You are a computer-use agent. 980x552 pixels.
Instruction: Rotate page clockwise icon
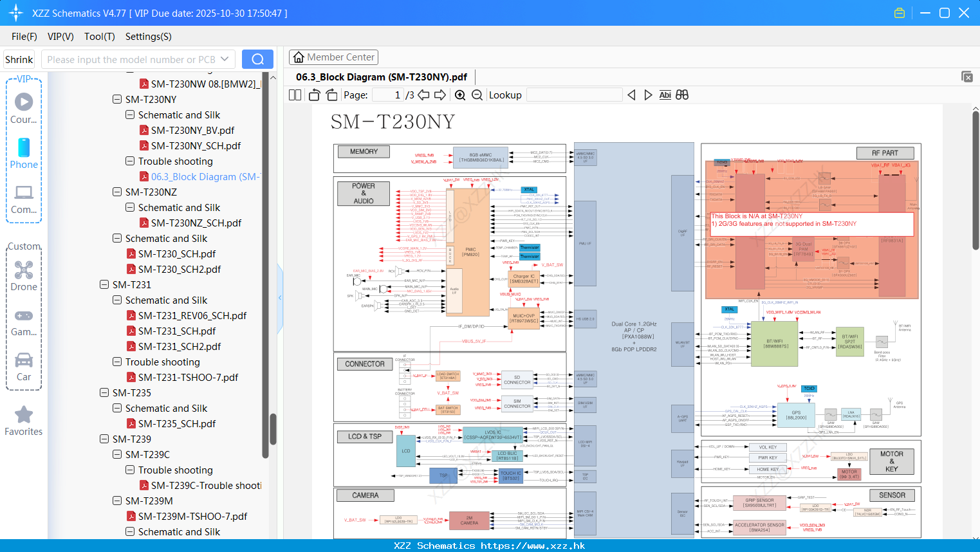tap(331, 95)
